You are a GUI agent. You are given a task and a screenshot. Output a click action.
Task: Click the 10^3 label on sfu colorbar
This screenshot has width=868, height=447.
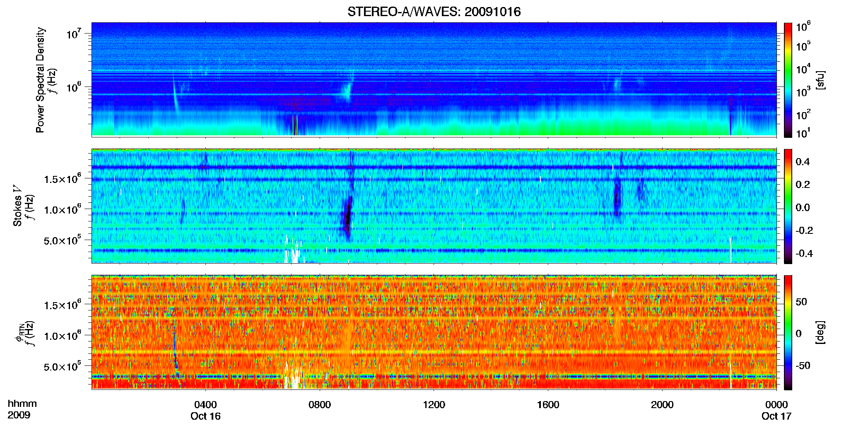tap(803, 91)
